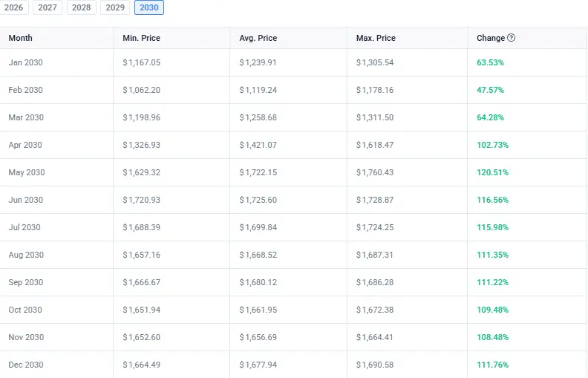Select the May 2030 row label
Image resolution: width=588 pixels, height=378 pixels.
click(x=27, y=172)
